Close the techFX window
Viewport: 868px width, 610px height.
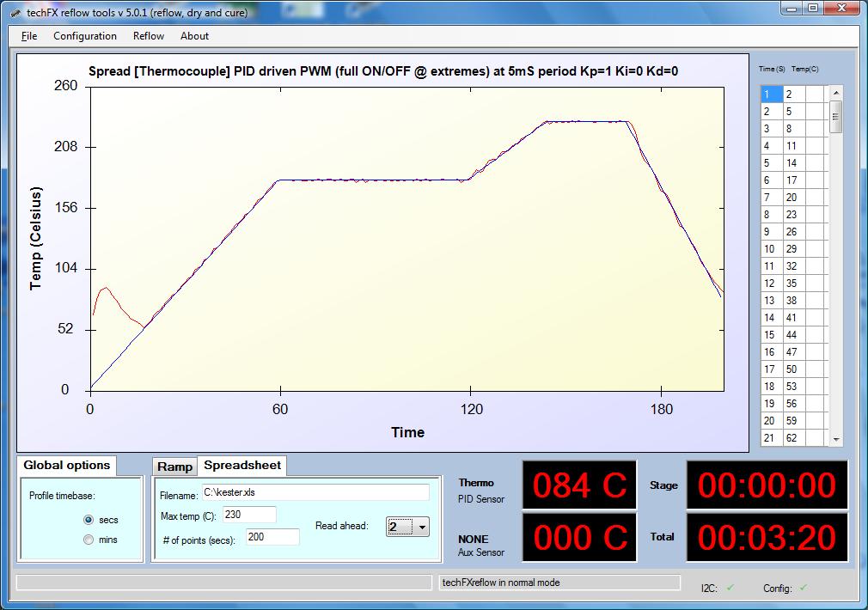[x=842, y=8]
